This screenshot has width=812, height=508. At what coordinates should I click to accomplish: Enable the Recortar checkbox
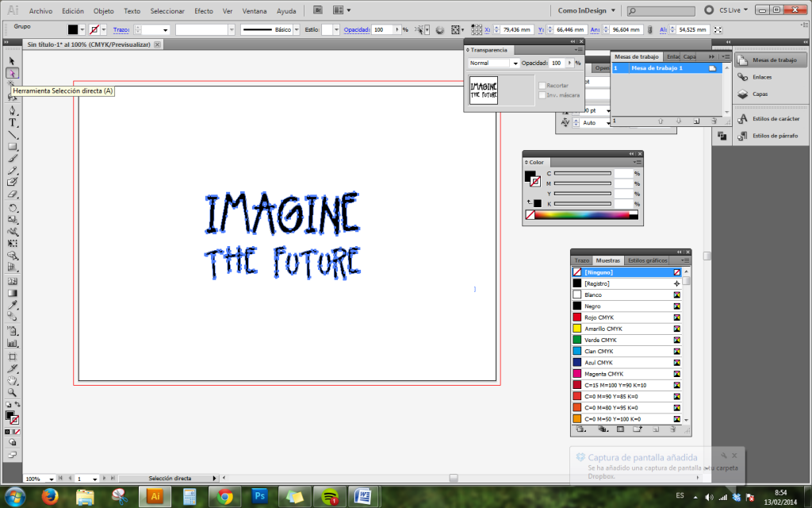coord(542,86)
